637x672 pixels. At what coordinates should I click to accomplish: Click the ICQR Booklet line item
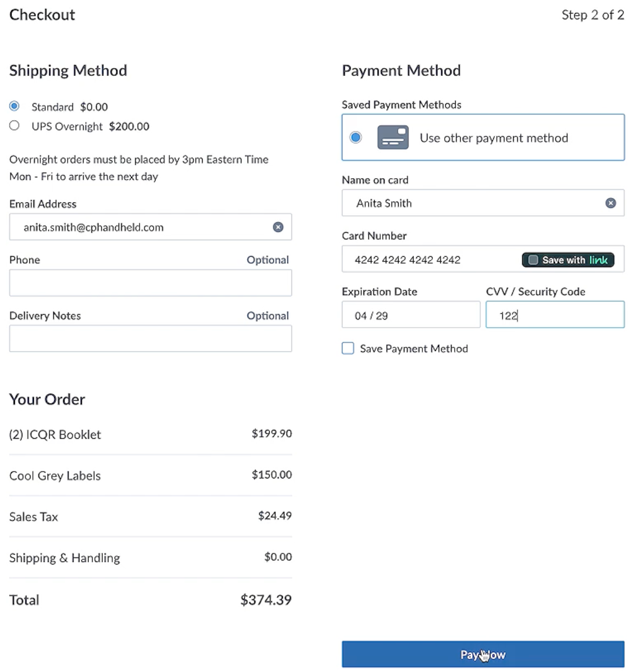click(55, 434)
